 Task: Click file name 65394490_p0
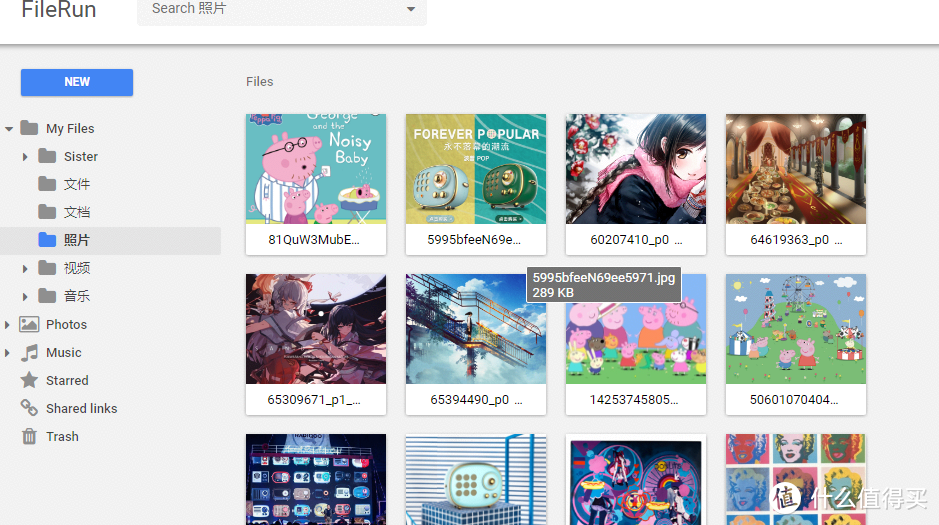click(x=476, y=399)
